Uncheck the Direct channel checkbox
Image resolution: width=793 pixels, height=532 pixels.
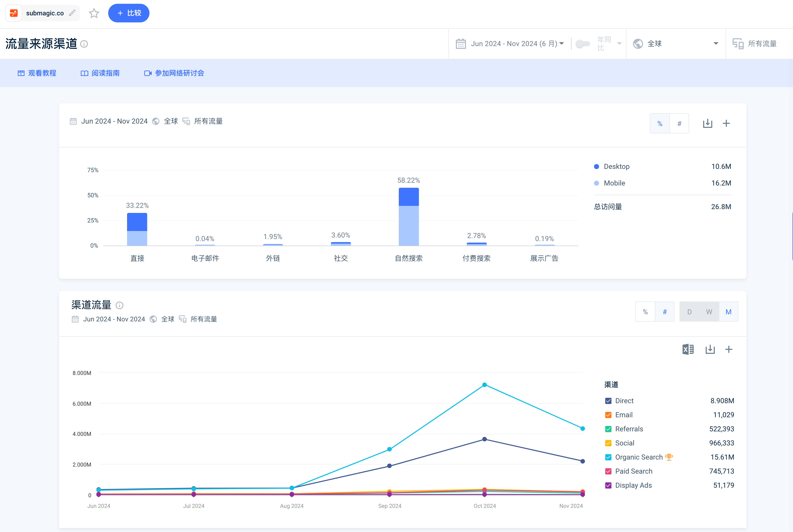(608, 401)
